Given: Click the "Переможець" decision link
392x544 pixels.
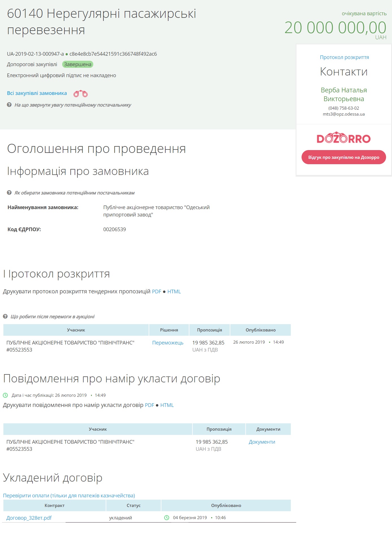Looking at the screenshot, I should point(168,343).
